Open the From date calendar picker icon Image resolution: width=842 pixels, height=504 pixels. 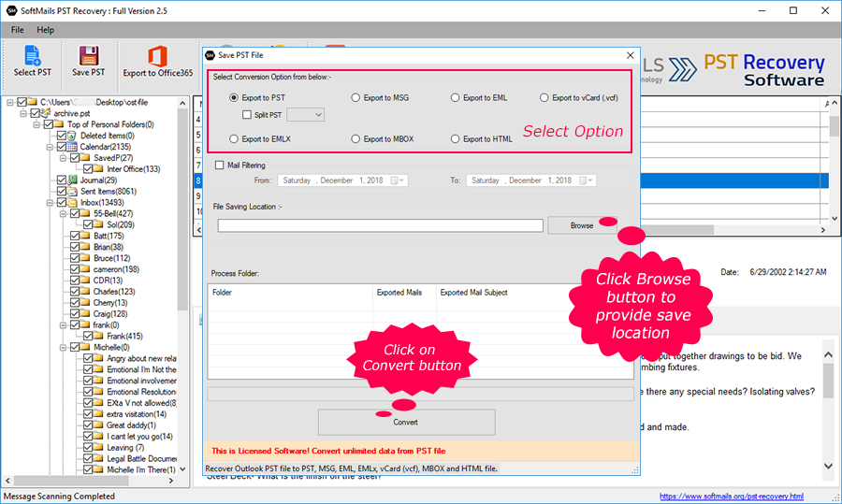click(395, 180)
